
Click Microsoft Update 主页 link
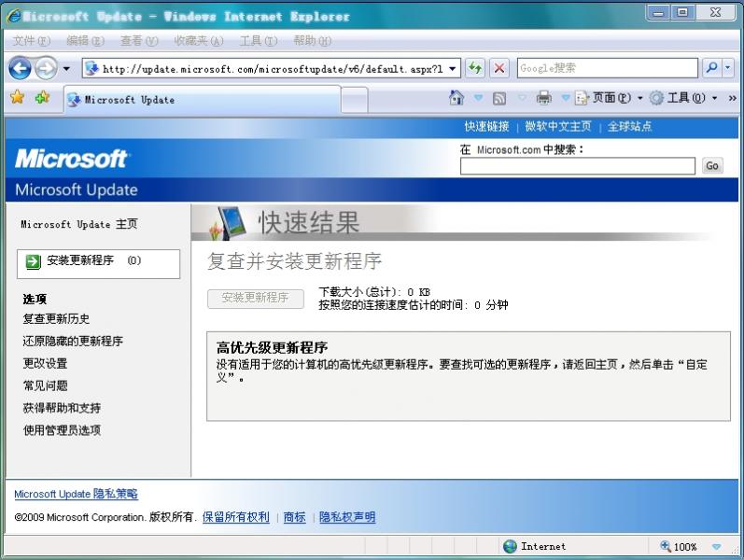click(x=79, y=224)
